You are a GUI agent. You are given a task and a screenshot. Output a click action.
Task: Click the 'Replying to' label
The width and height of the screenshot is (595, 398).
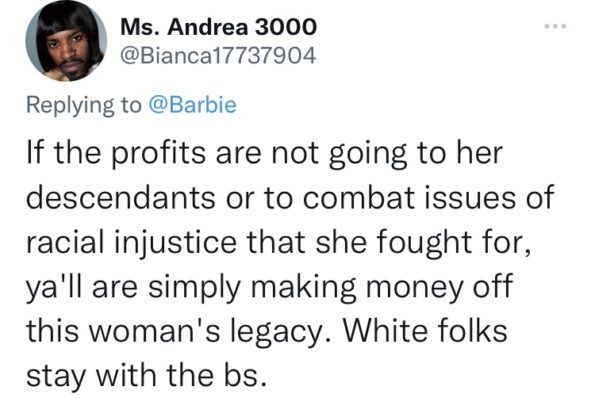[x=83, y=105]
